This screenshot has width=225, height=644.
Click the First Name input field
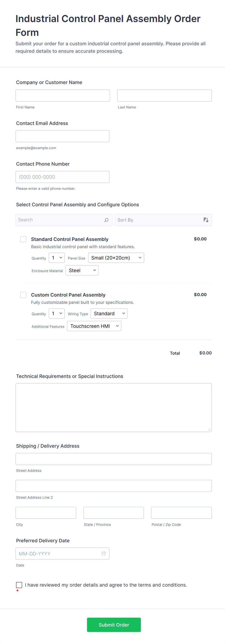point(62,95)
